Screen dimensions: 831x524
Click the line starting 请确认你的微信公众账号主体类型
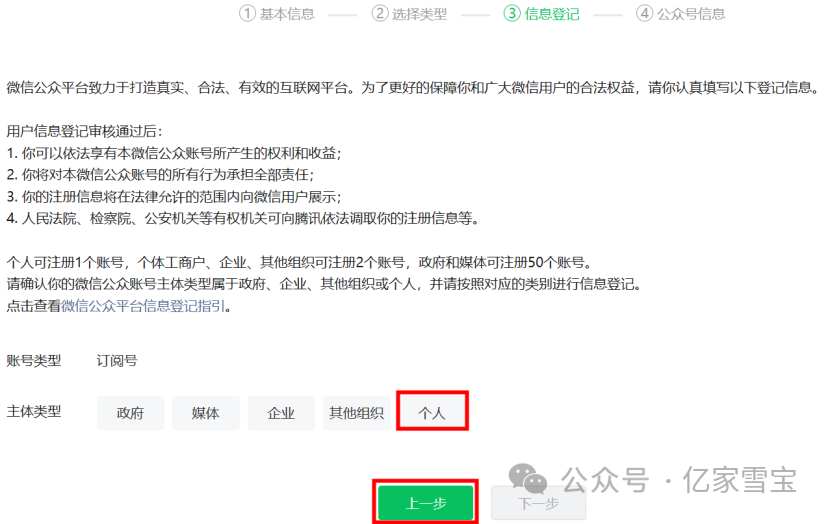[325, 284]
